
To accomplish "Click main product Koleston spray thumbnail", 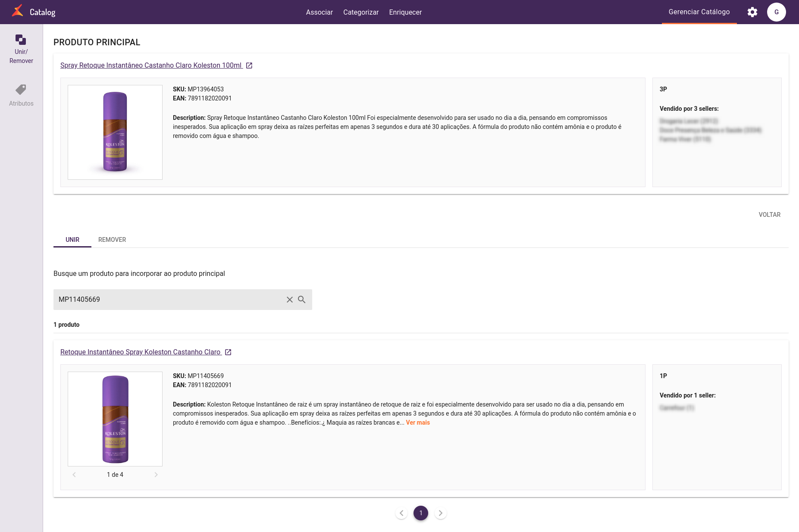I will (115, 132).
